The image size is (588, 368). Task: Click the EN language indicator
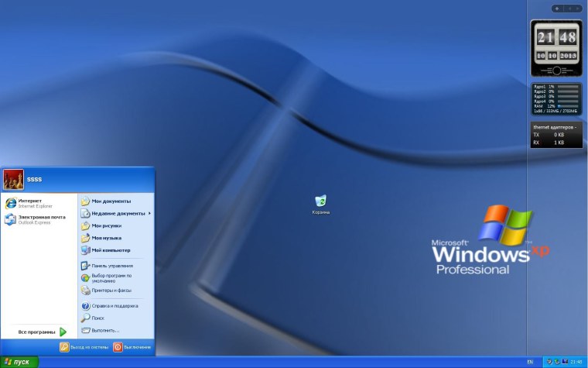click(x=529, y=362)
